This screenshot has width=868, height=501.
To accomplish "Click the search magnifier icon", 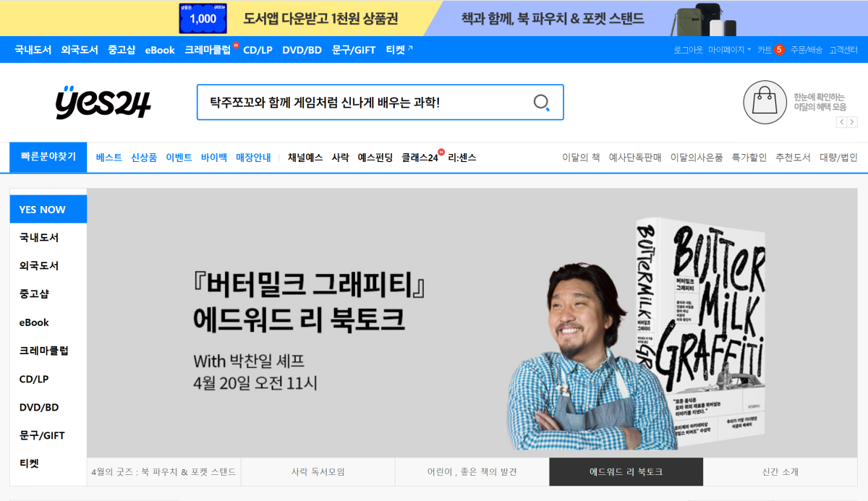I will (541, 103).
